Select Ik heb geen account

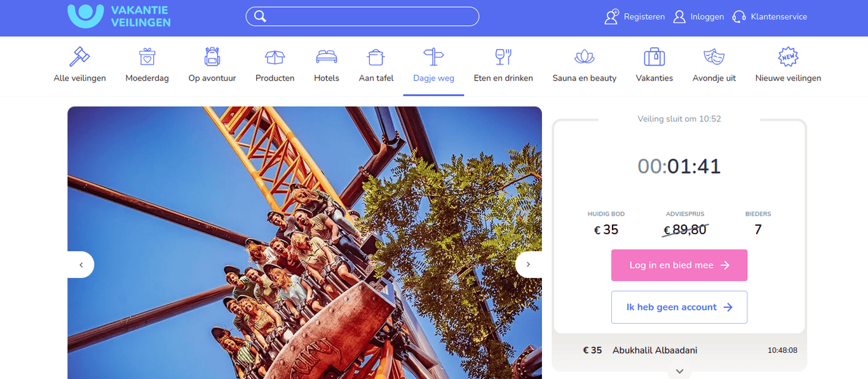[x=679, y=307]
